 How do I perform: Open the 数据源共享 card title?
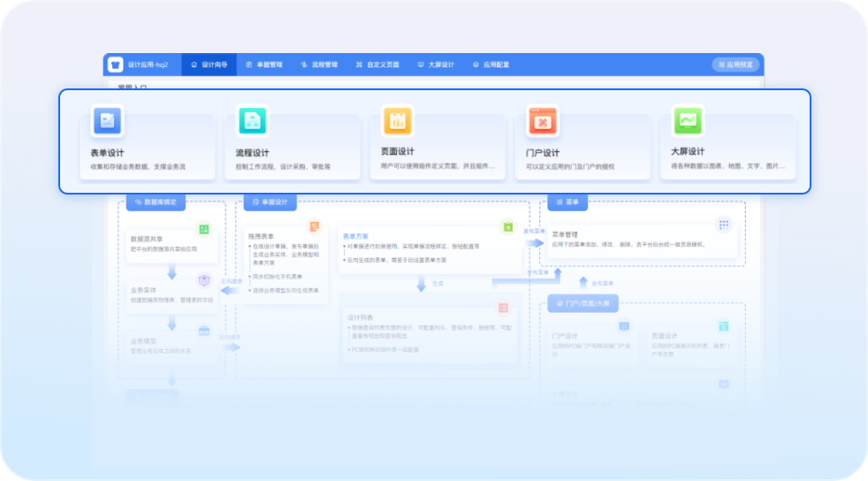click(147, 239)
